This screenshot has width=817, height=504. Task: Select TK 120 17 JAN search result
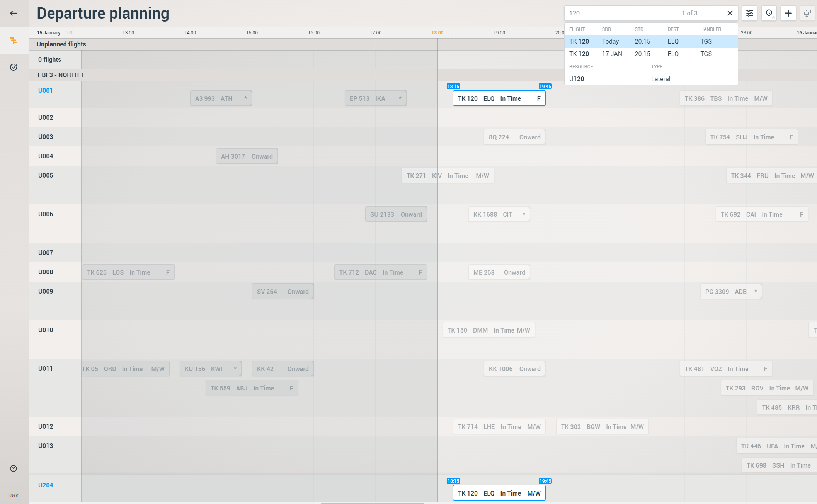(x=651, y=54)
